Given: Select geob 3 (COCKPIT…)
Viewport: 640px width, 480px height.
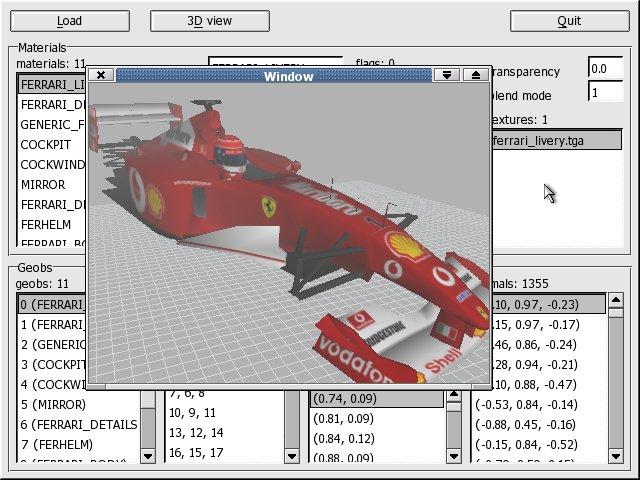Looking at the screenshot, I should [52, 364].
